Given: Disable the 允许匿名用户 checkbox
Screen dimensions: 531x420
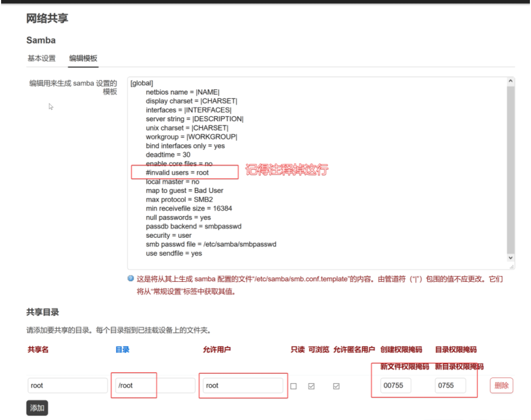Looking at the screenshot, I should click(337, 385).
